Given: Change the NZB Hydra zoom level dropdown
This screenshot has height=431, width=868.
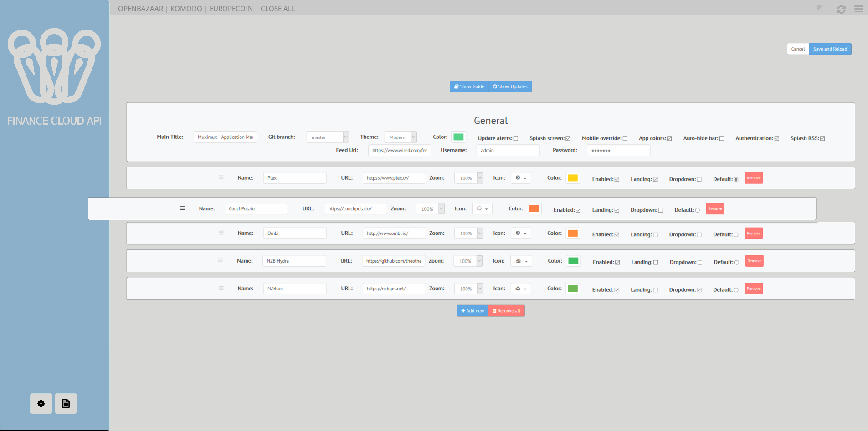Looking at the screenshot, I should coord(468,261).
